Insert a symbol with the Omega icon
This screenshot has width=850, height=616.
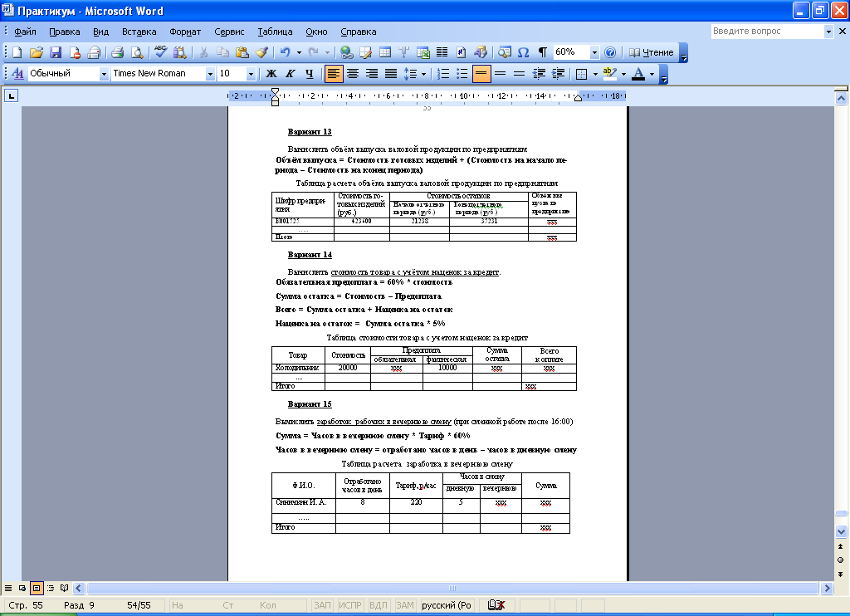(x=523, y=52)
